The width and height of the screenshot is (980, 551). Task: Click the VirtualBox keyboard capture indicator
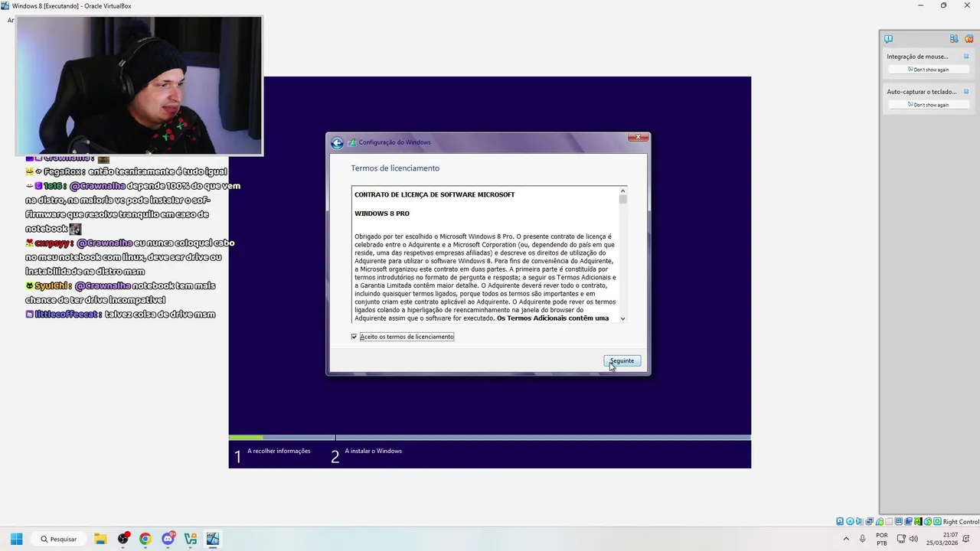click(x=937, y=521)
